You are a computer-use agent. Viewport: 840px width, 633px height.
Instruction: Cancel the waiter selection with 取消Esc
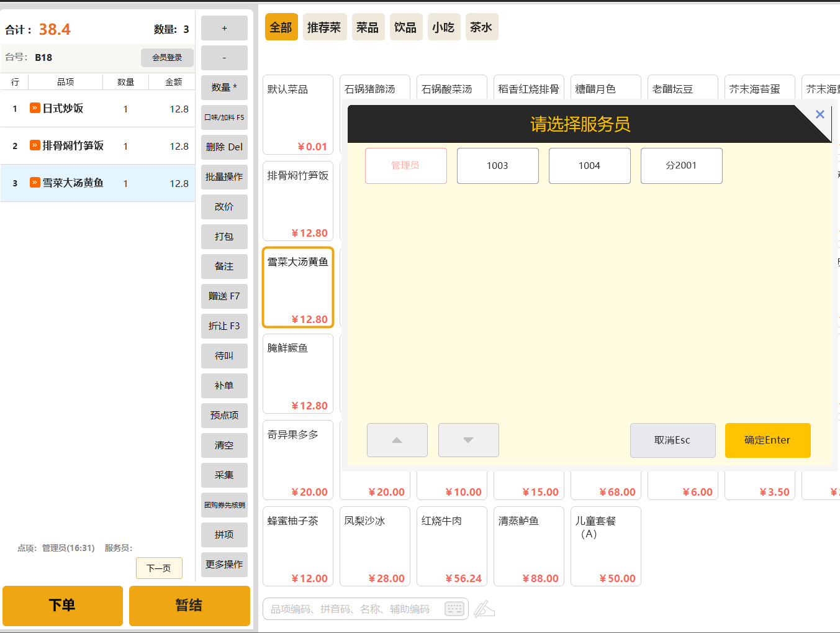(673, 440)
